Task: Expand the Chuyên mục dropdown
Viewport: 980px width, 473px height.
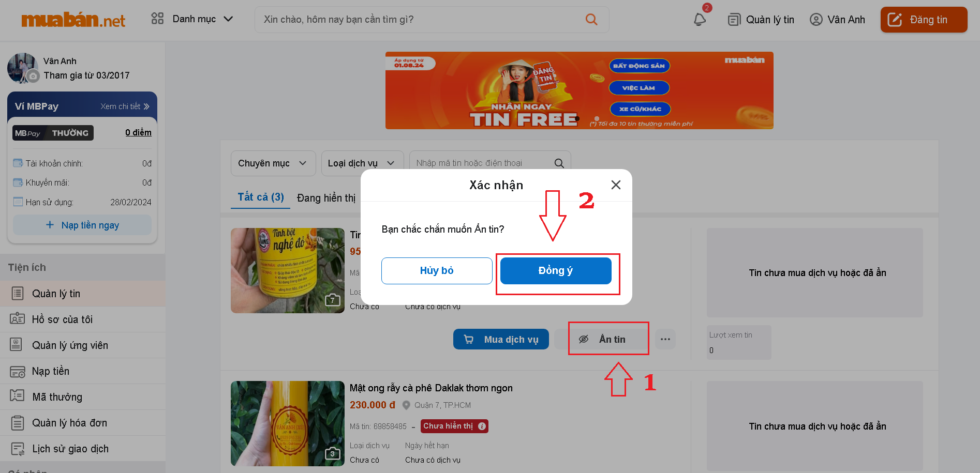Action: 273,163
